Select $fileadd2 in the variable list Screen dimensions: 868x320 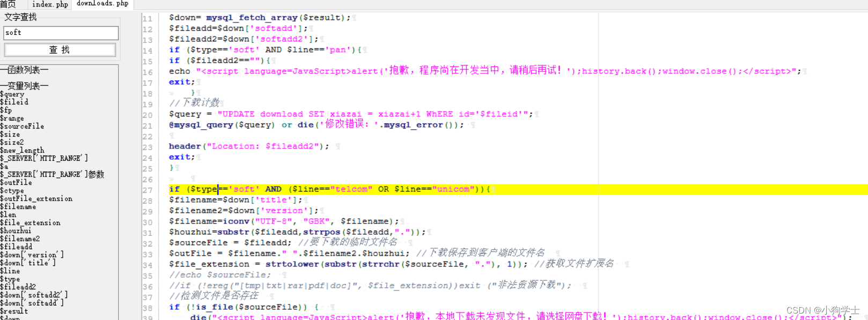coord(18,287)
